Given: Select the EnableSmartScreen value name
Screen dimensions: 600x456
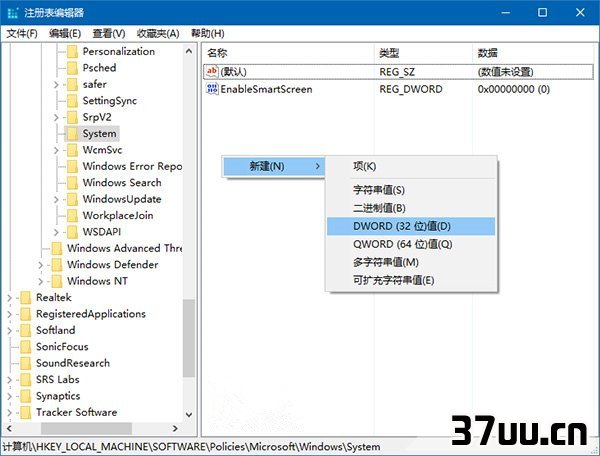Looking at the screenshot, I should click(x=266, y=89).
